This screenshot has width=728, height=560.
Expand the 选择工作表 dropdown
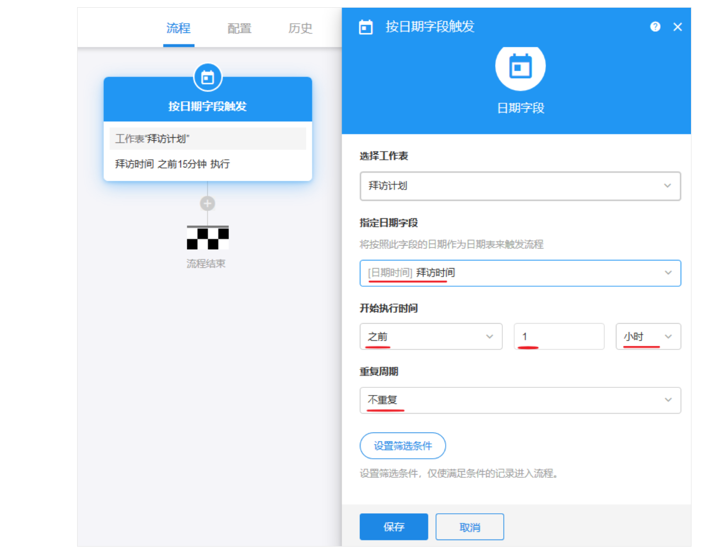click(x=520, y=186)
